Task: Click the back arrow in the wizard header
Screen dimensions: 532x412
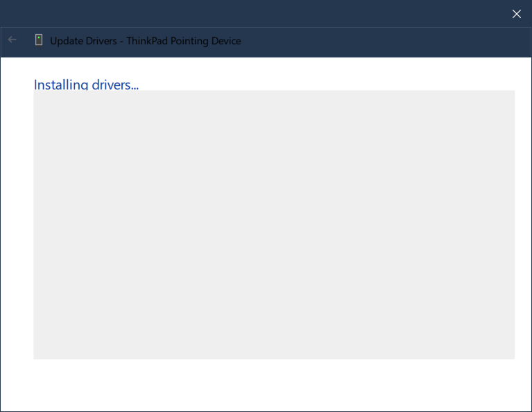Action: click(12, 40)
